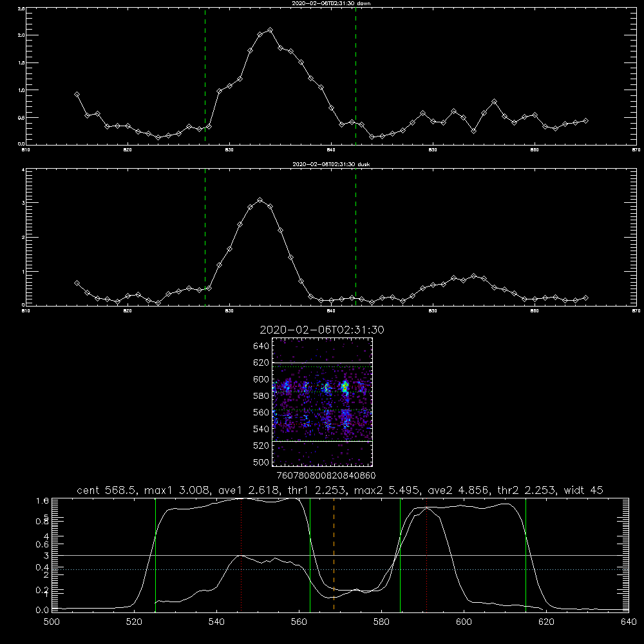Click the peak diamond marker in dusk plot

pyautogui.click(x=260, y=200)
